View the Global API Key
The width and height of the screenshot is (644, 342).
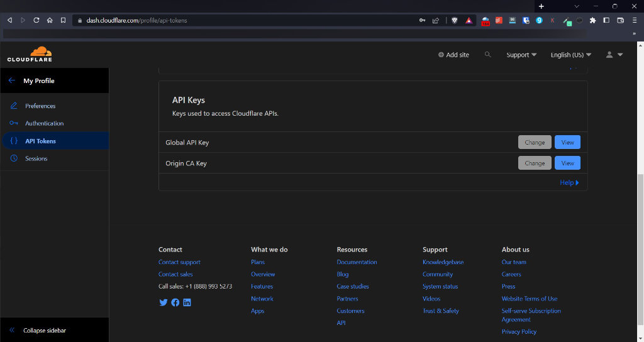tap(567, 142)
